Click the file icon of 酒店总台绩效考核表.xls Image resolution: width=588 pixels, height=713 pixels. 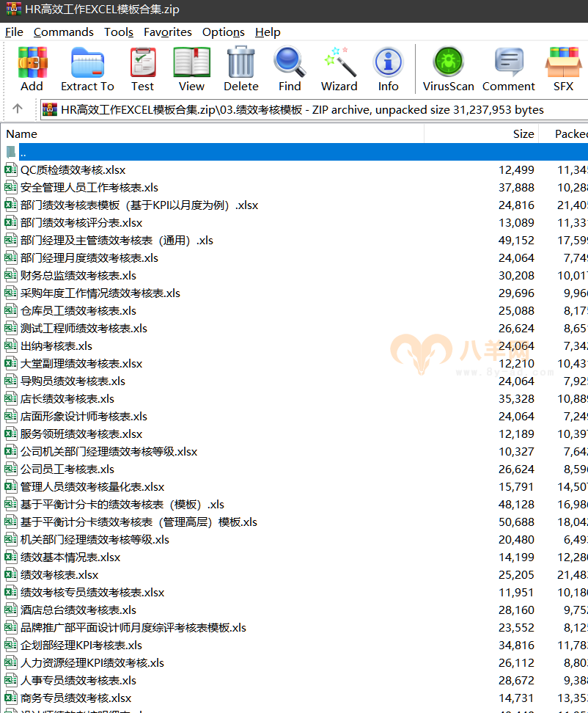(x=11, y=610)
